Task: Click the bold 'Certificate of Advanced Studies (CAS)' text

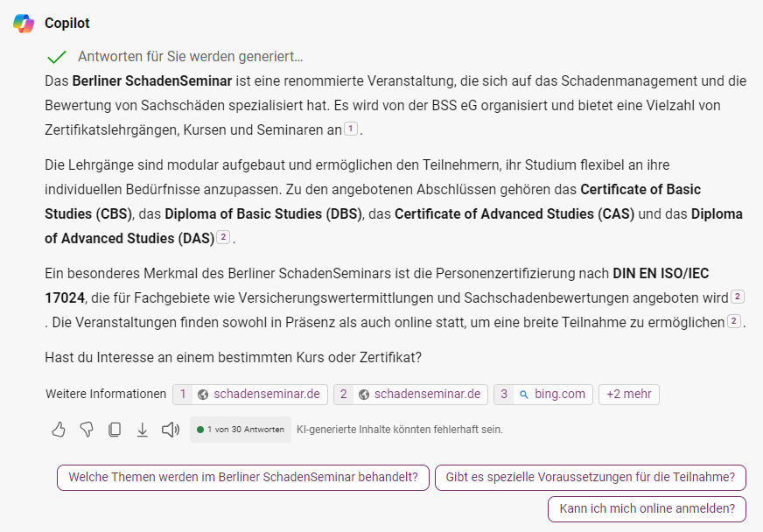Action: pyautogui.click(x=514, y=214)
